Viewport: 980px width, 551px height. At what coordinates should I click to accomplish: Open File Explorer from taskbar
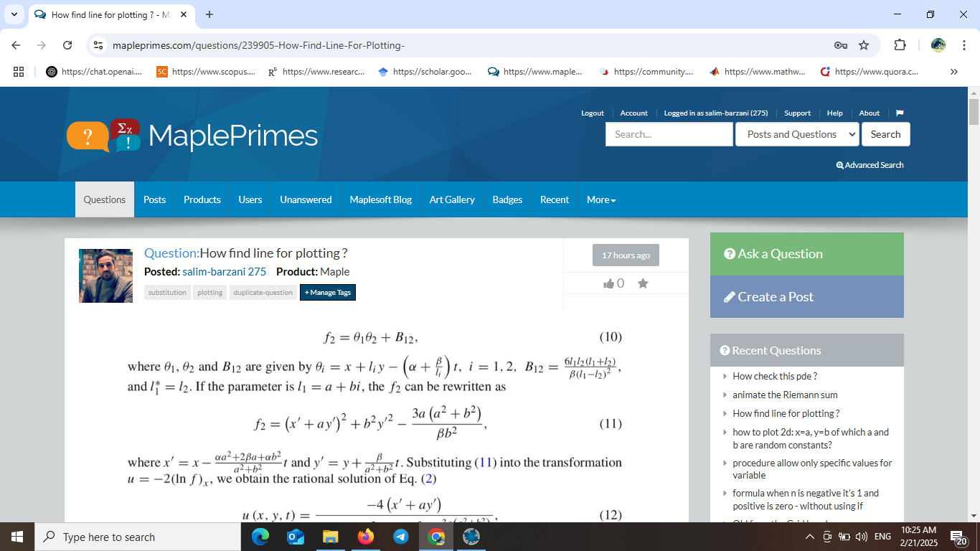point(330,537)
